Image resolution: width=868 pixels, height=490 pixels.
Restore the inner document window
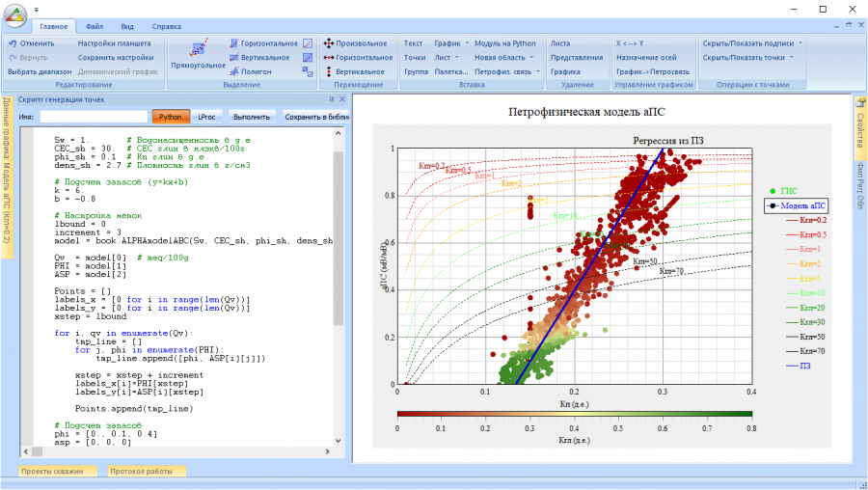pos(849,25)
